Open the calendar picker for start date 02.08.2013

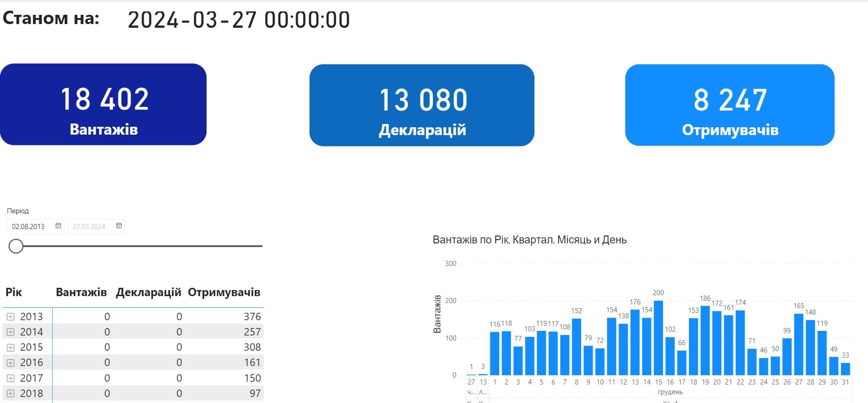pos(58,226)
